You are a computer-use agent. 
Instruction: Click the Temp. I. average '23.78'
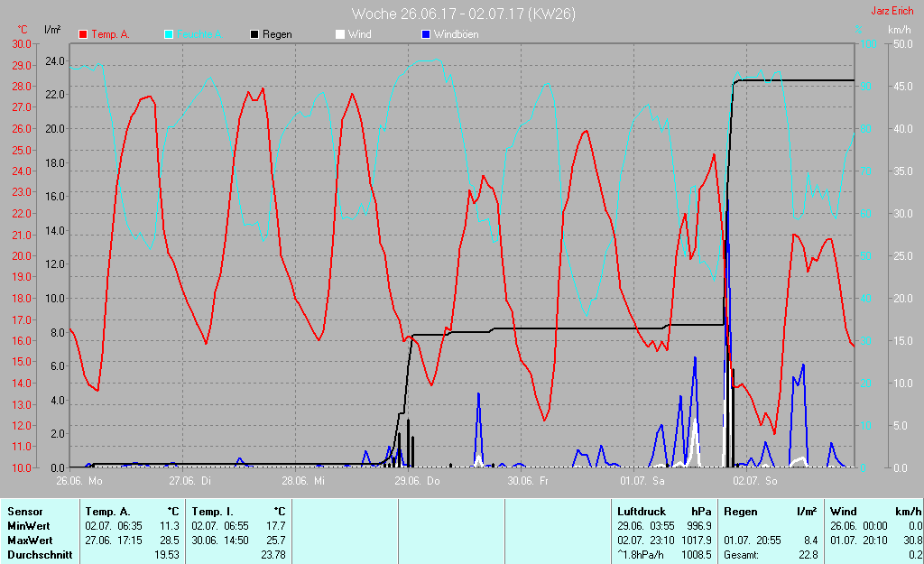[x=273, y=555]
